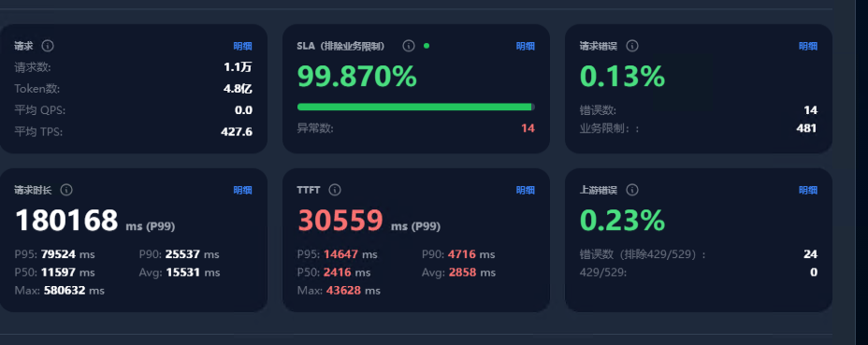
Task: Open info icon next to 请求 title
Action: (48, 46)
